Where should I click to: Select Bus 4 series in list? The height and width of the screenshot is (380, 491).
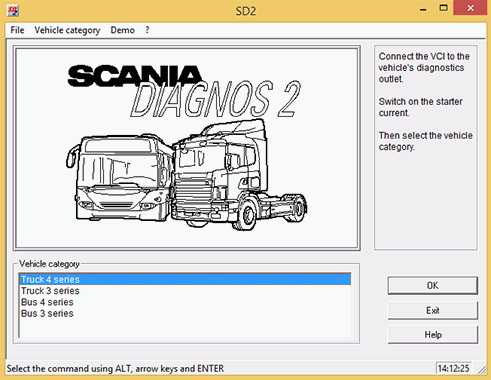pyautogui.click(x=185, y=302)
